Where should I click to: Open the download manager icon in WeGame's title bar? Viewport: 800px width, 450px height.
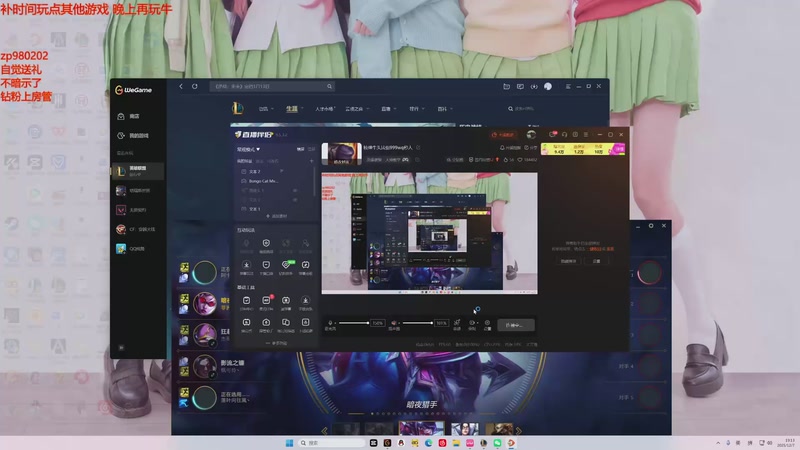click(x=534, y=87)
